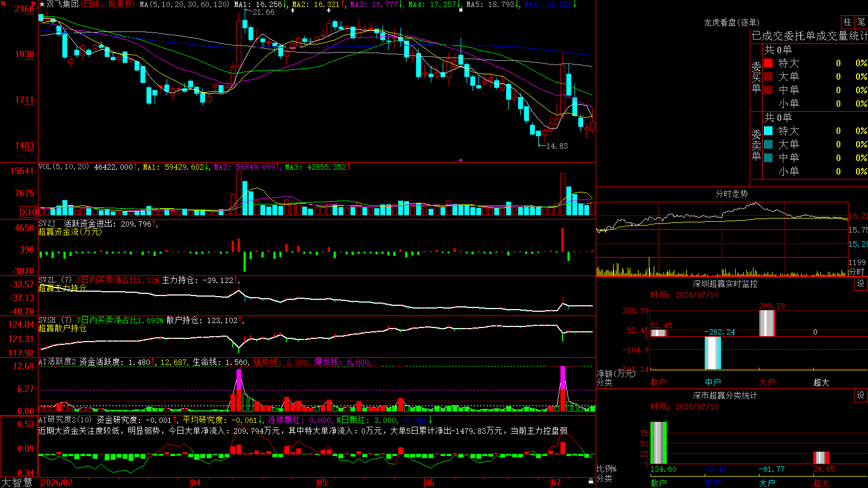
Task: Switch order view to 柱 (bar) mode
Action: tap(847, 22)
